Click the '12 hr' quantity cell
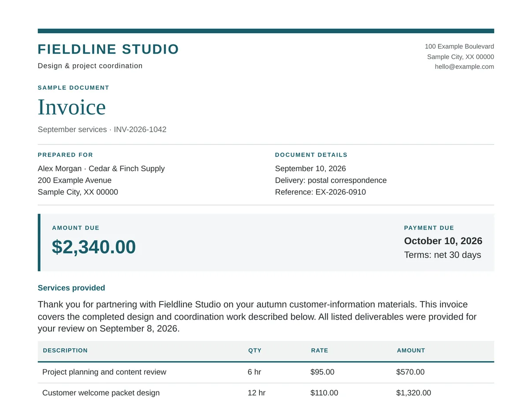This screenshot has height=399, width=532. point(257,393)
